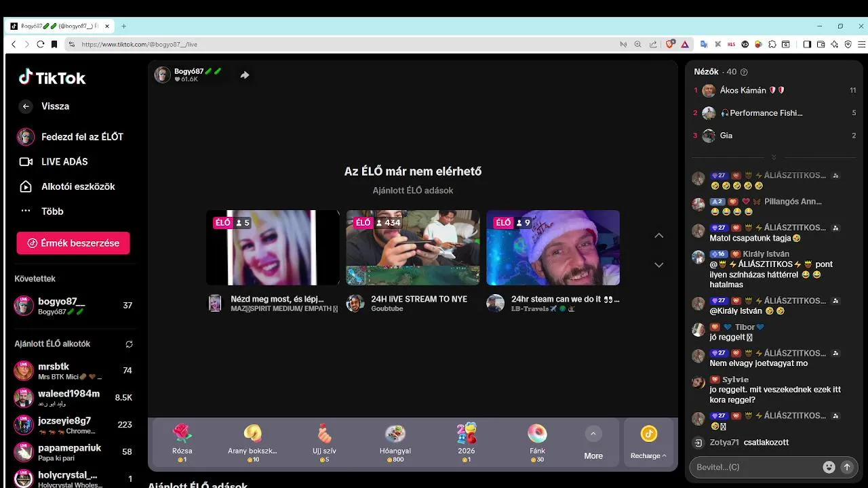Open Brave Wallet icon
The height and width of the screenshot is (488, 868).
pos(821,44)
